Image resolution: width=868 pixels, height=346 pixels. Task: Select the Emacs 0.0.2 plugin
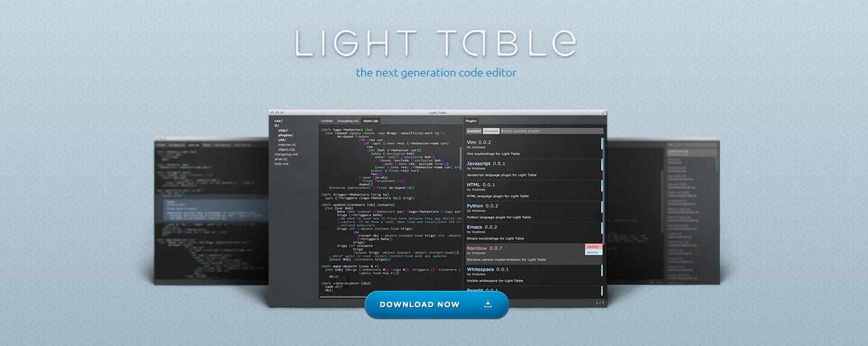pyautogui.click(x=533, y=233)
